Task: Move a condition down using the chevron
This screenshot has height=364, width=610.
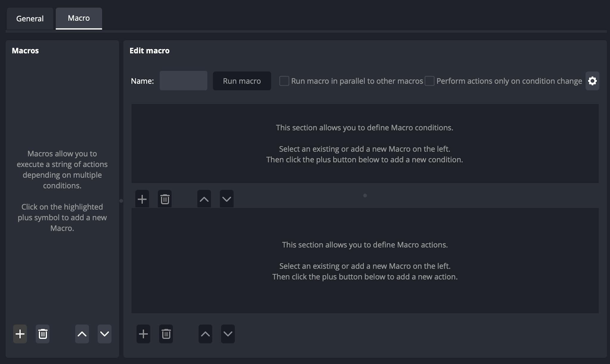Action: [x=226, y=199]
